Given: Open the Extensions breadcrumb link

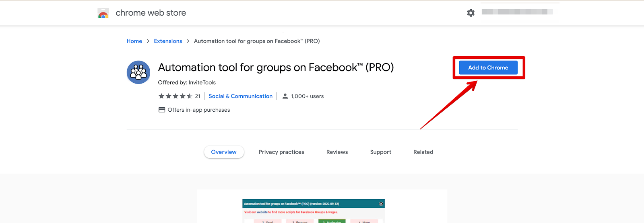Looking at the screenshot, I should (168, 41).
